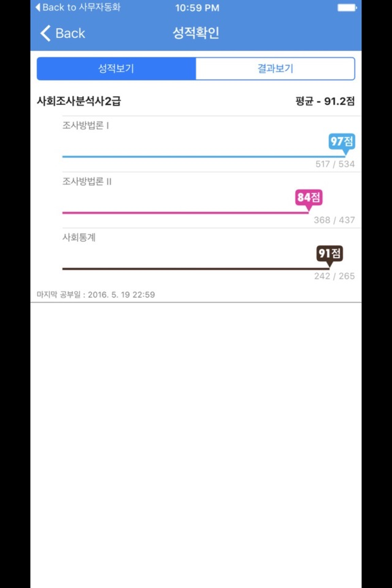Tap the pink 84점 score bubble
Image resolution: width=392 pixels, height=588 pixels.
pos(309,197)
